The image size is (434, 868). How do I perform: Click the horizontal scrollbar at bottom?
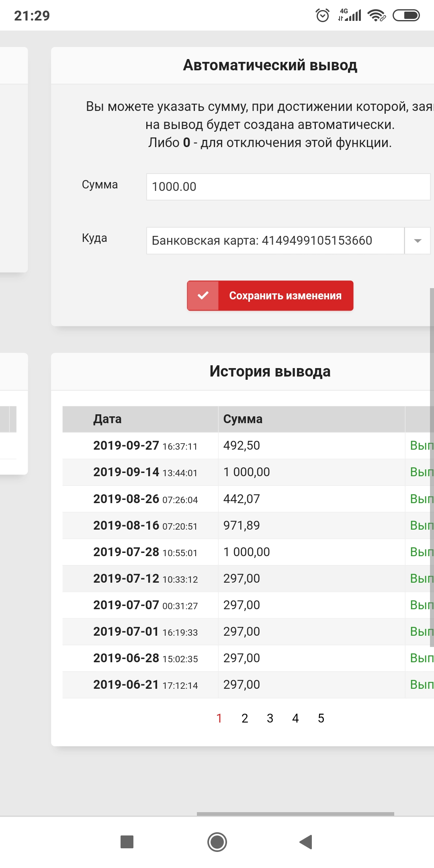pyautogui.click(x=295, y=814)
